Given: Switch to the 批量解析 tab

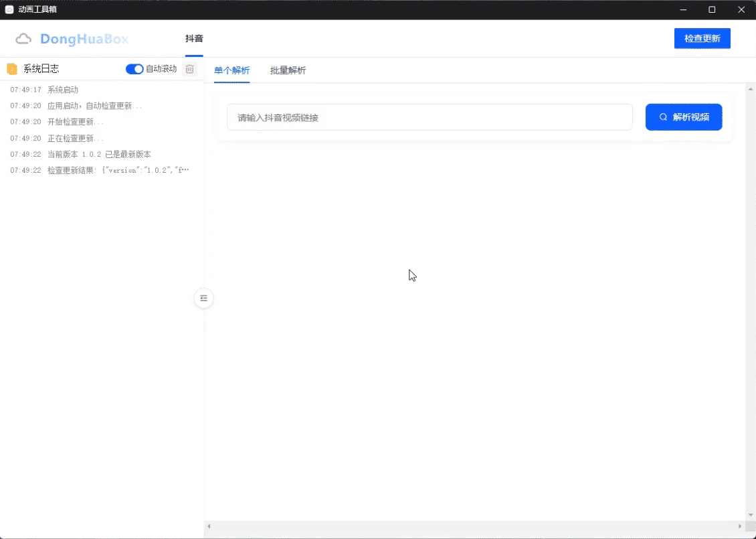Looking at the screenshot, I should (x=288, y=70).
